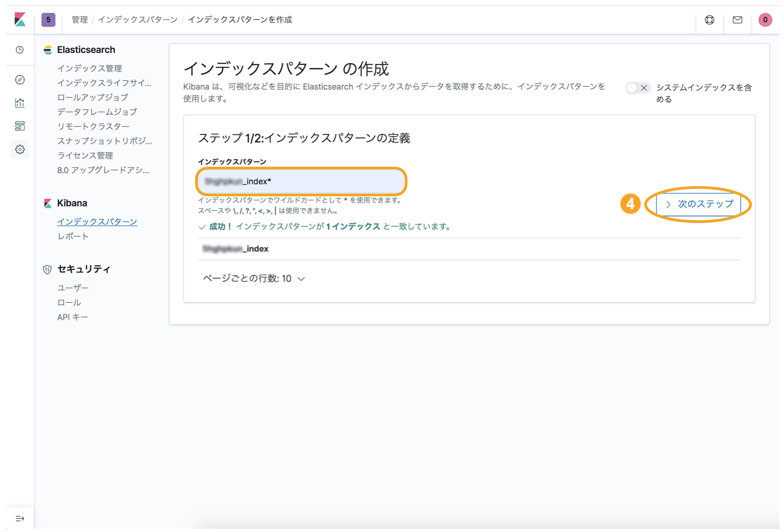Open the rows per page dropdown
This screenshot has height=532, width=784.
point(254,278)
